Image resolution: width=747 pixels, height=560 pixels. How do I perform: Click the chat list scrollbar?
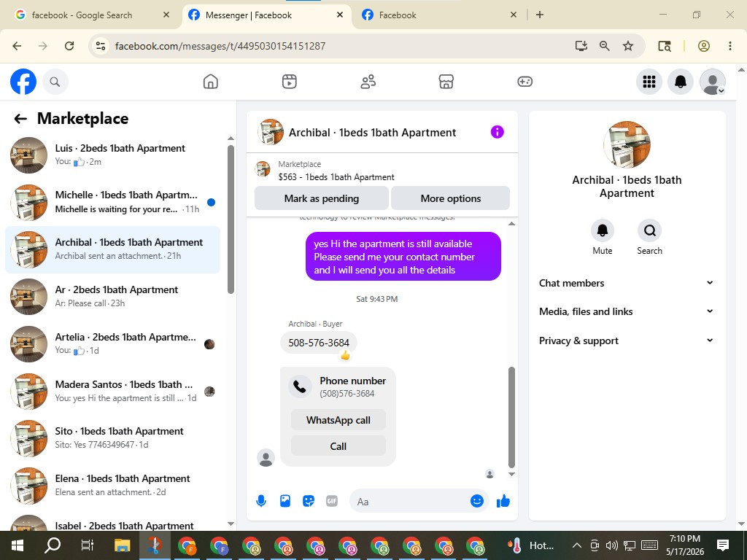tap(231, 219)
